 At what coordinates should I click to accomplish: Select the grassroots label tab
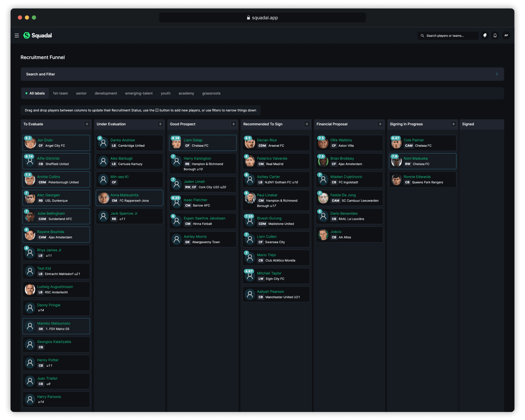click(211, 93)
